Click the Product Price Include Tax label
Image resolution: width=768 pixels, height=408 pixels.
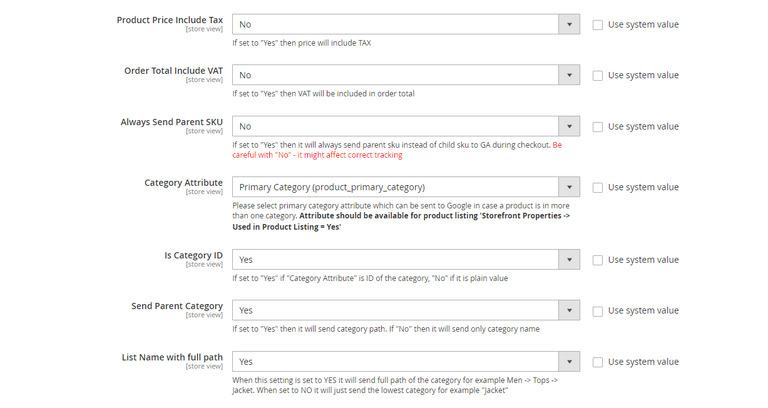169,19
